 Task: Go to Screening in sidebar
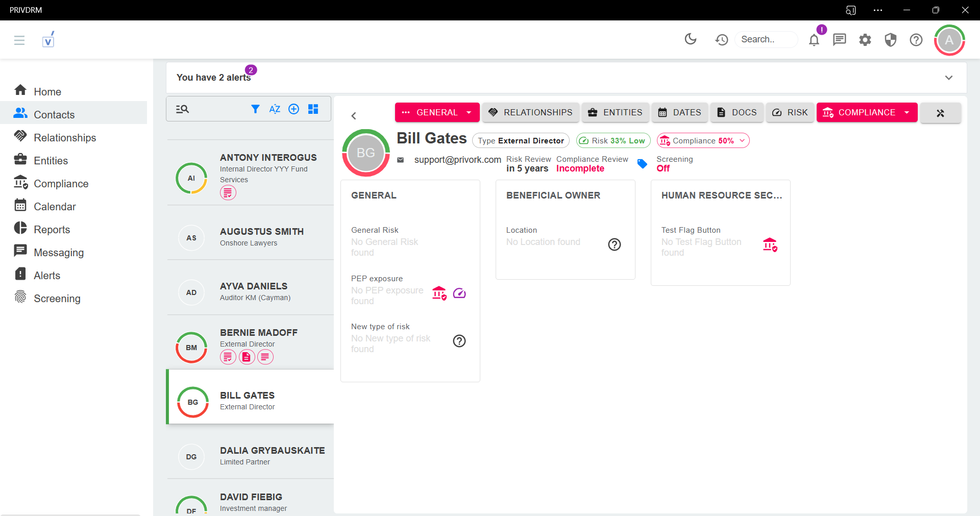click(x=57, y=299)
